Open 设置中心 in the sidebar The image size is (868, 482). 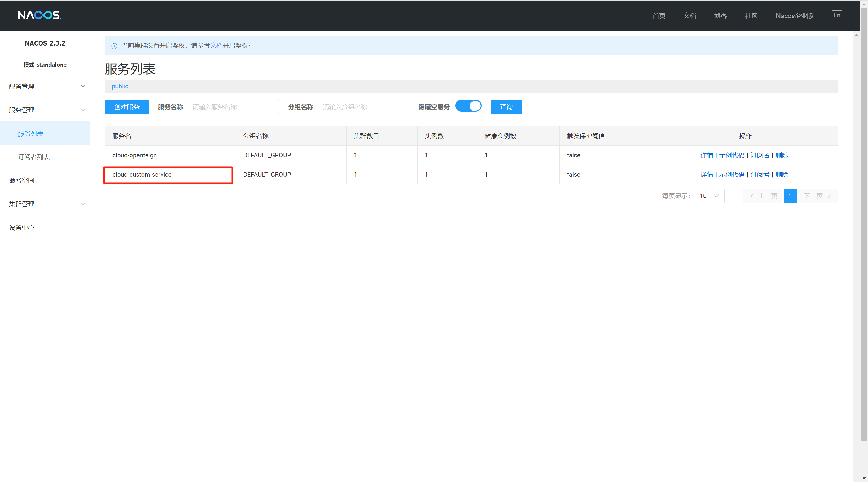pos(22,228)
